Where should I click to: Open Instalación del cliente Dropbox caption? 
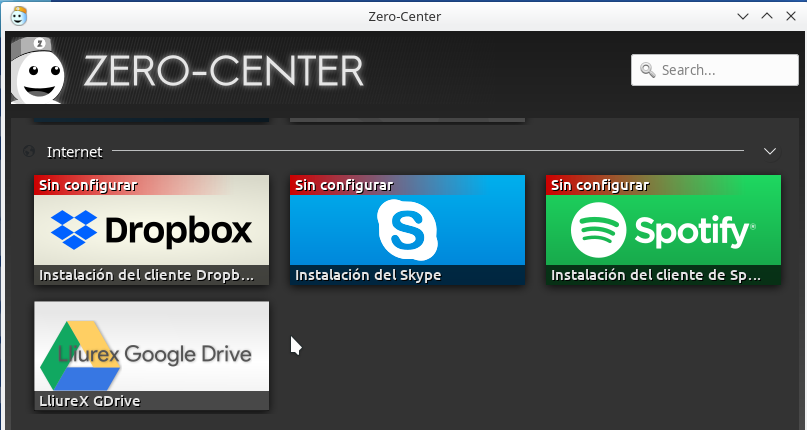(152, 275)
